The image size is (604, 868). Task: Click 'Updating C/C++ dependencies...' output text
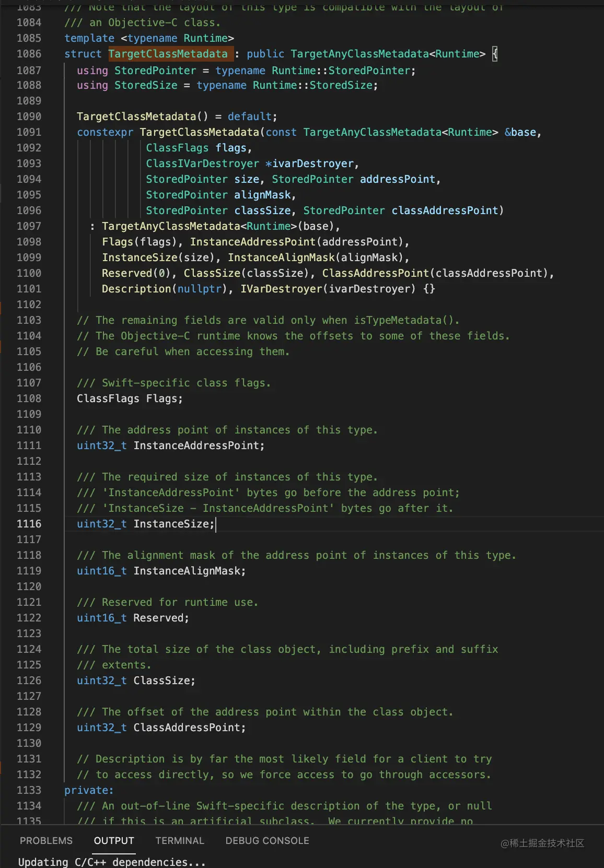tap(112, 862)
